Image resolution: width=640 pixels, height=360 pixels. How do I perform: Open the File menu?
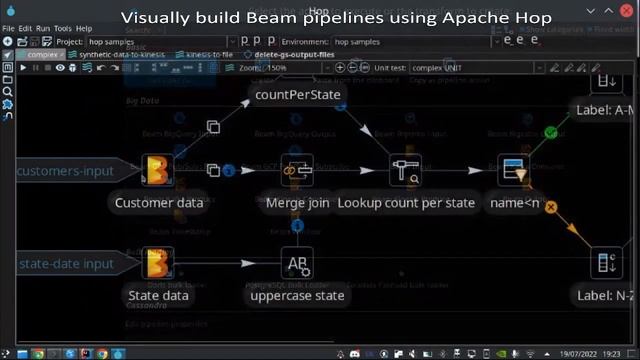[x=8, y=29]
